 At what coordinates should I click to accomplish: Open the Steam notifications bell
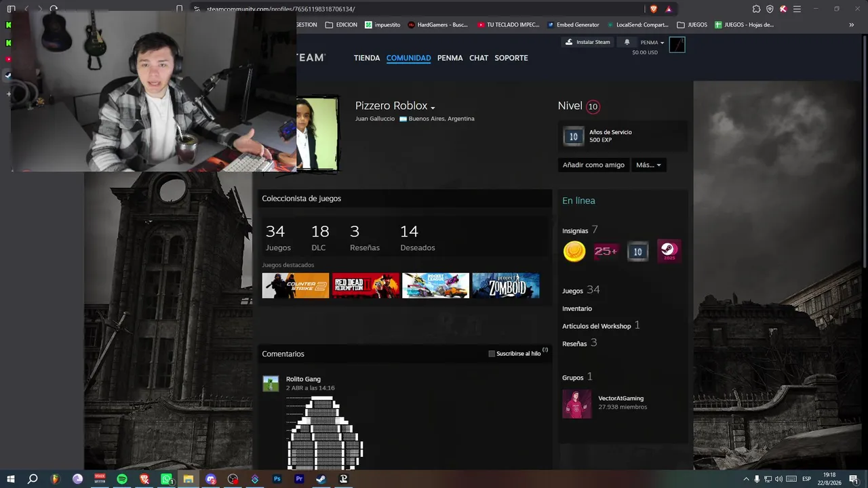(627, 42)
